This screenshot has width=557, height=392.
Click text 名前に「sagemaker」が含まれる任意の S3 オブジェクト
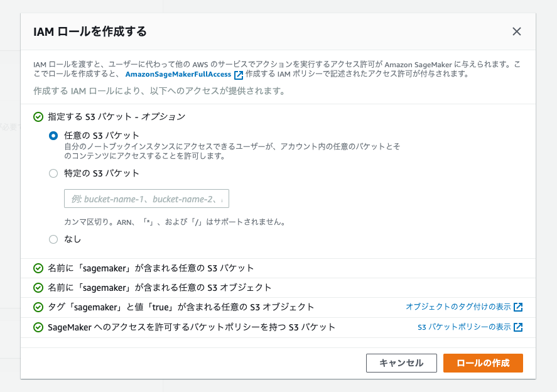pos(160,288)
